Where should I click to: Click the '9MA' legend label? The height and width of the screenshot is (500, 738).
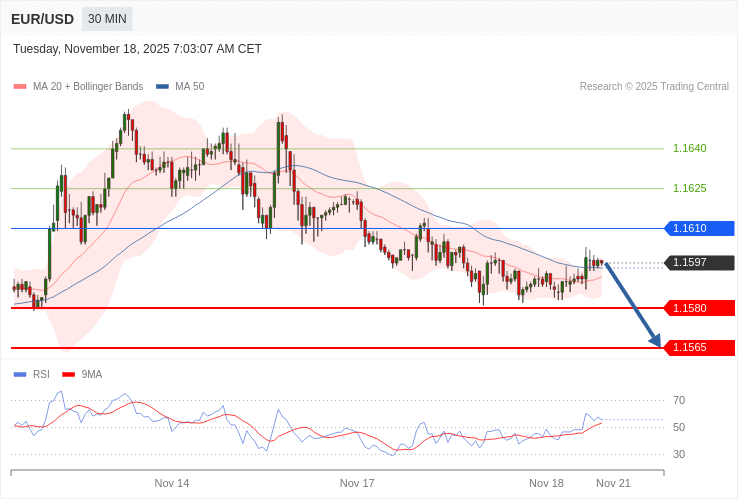click(x=92, y=375)
